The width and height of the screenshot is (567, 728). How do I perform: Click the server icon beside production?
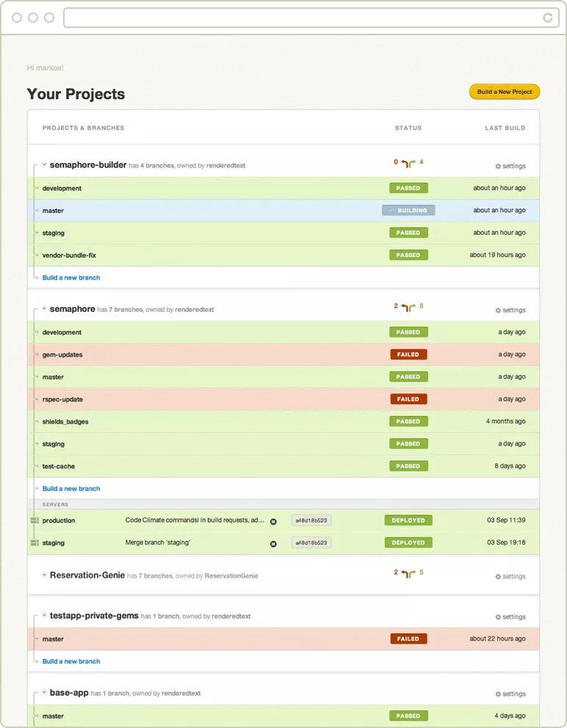pos(34,520)
